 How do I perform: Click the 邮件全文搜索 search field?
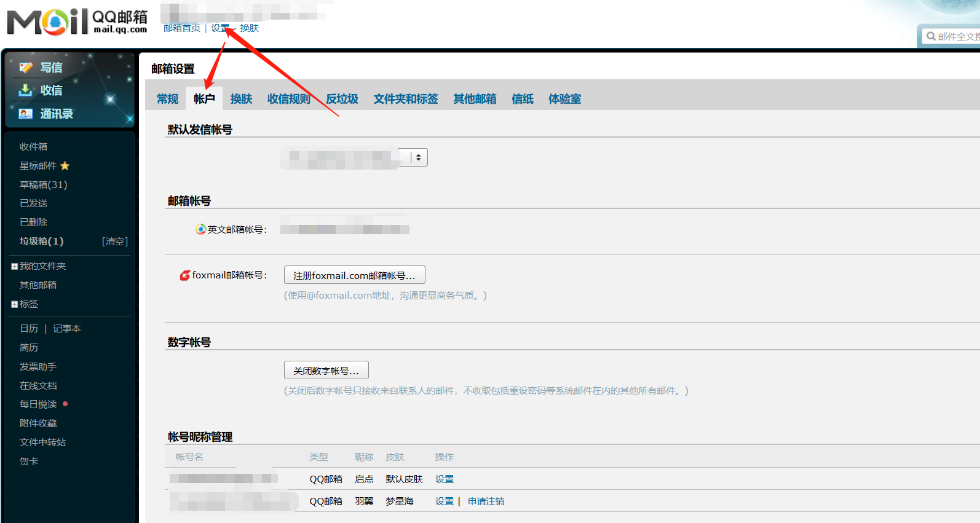point(951,36)
